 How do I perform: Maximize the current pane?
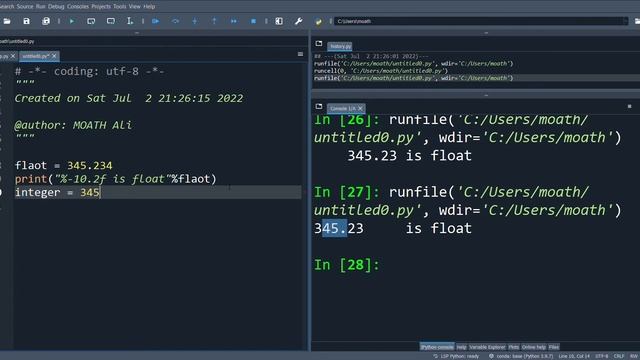[279, 21]
